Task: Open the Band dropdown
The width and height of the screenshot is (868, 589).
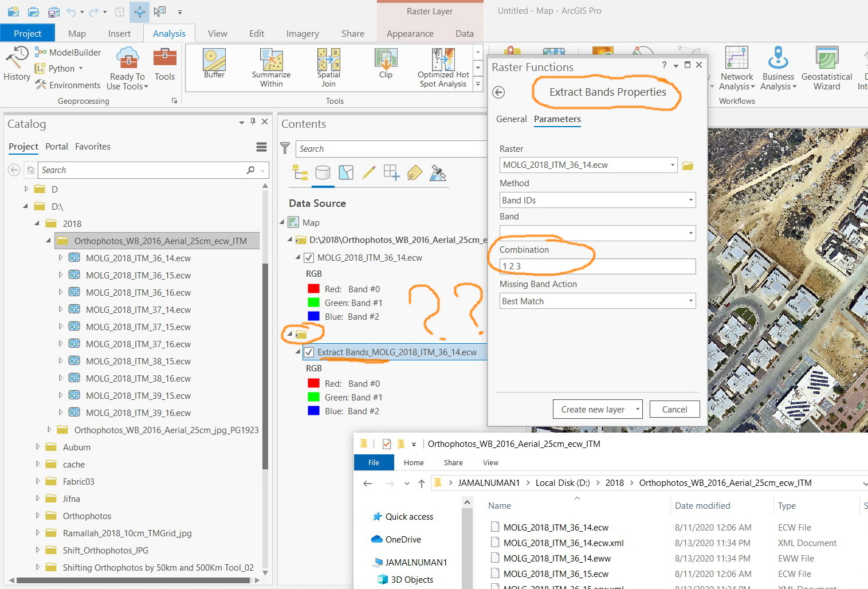Action: tap(690, 233)
